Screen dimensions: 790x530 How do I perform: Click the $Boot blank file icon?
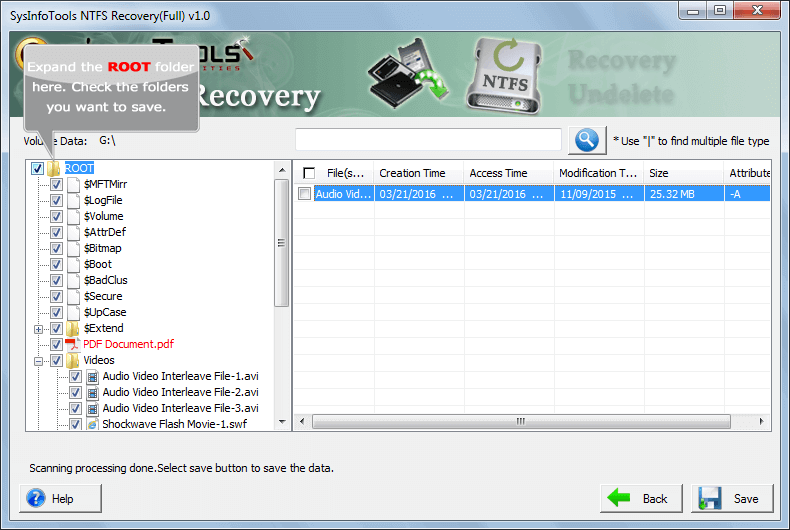pyautogui.click(x=74, y=264)
